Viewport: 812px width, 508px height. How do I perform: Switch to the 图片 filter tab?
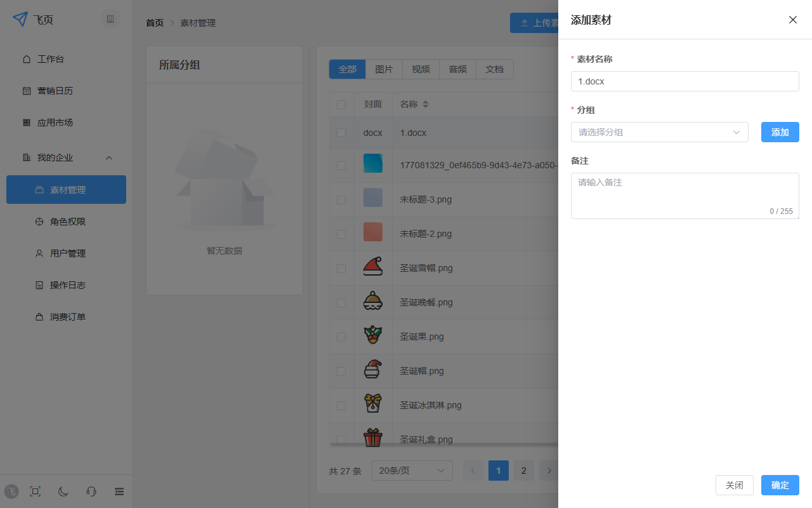click(384, 69)
